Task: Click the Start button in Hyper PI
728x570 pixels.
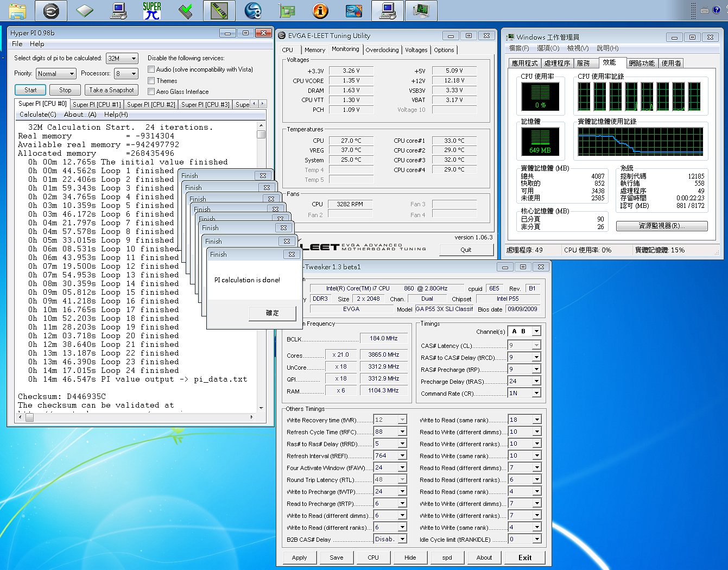Action: coord(30,90)
